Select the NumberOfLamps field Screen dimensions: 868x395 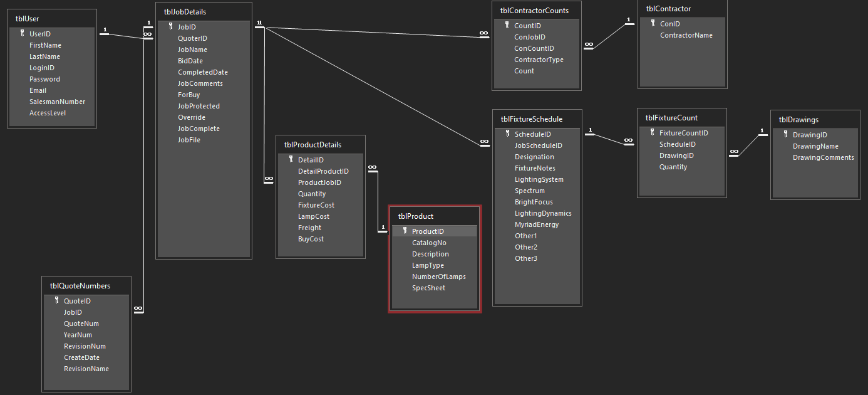438,276
